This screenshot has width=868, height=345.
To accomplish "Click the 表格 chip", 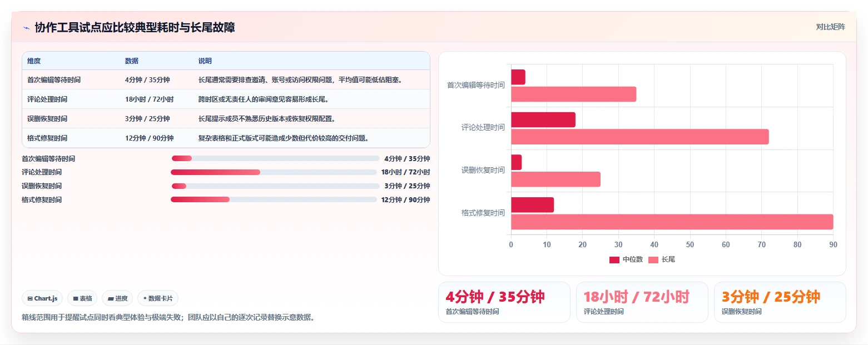I will 82,298.
